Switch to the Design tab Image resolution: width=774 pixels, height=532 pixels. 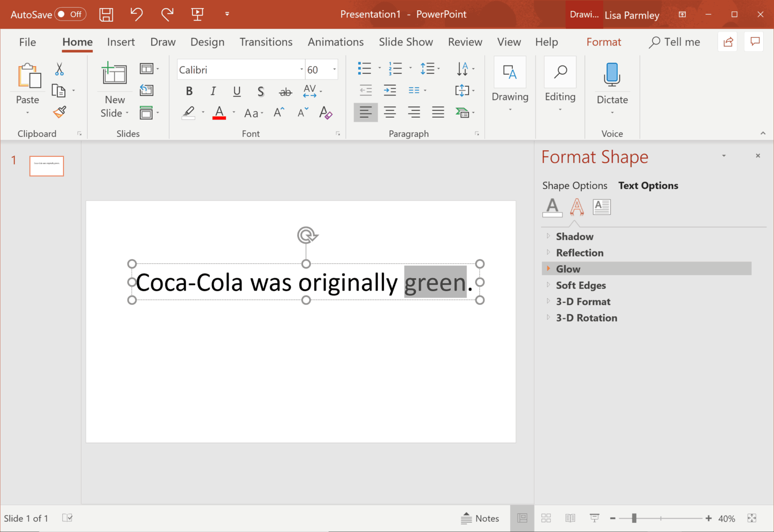207,42
